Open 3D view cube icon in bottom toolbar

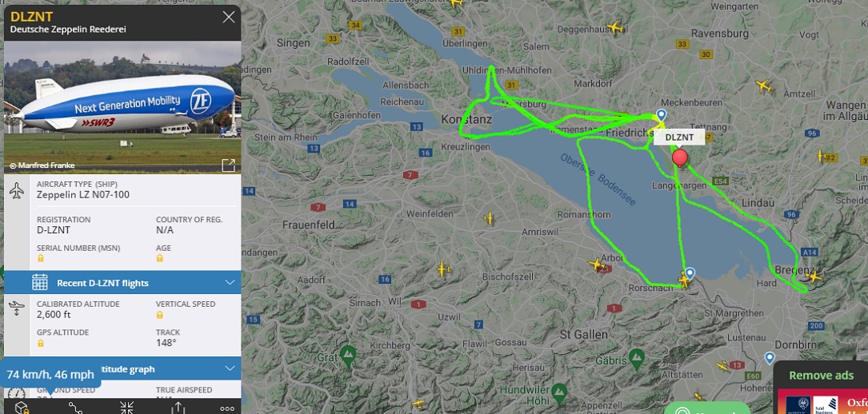[21, 408]
